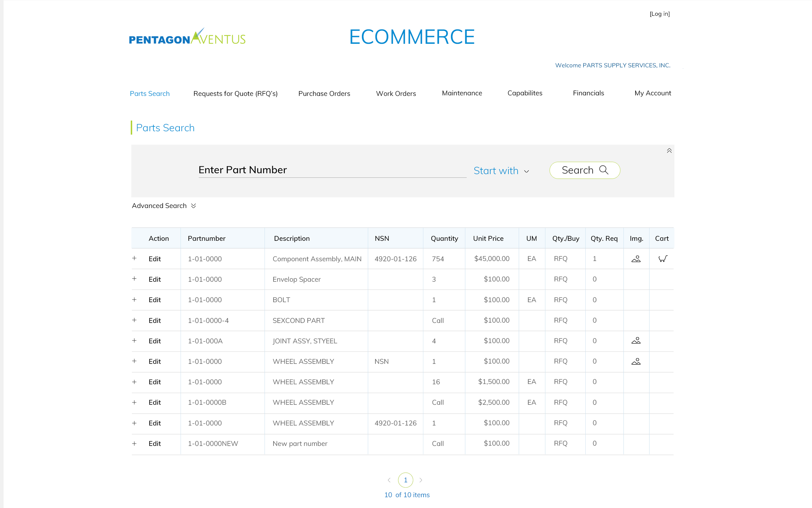Click the '10 of 10 items' text
This screenshot has height=508, width=812.
(407, 495)
